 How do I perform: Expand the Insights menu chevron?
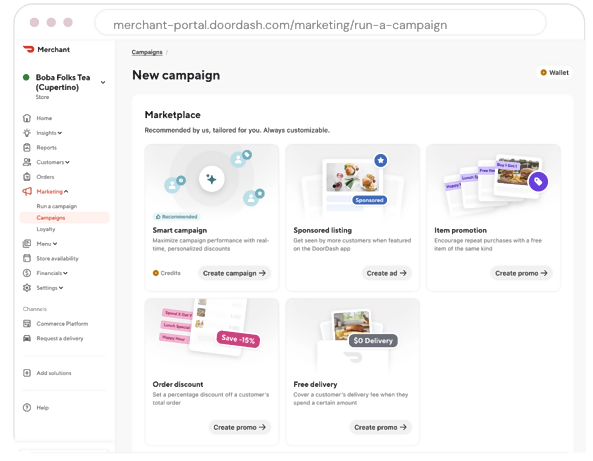click(x=60, y=133)
